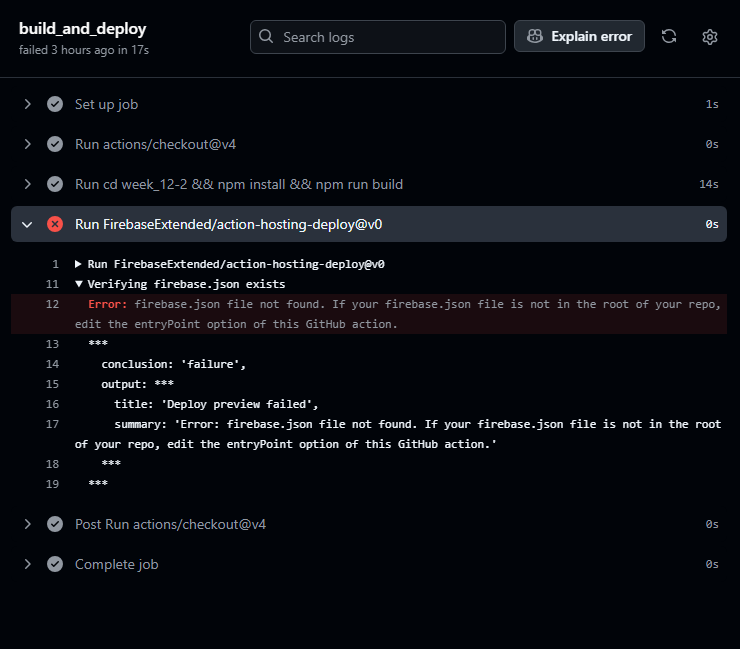Expand the Post Run actions/checkout@v4 step
Image resolution: width=740 pixels, height=649 pixels.
[27, 524]
